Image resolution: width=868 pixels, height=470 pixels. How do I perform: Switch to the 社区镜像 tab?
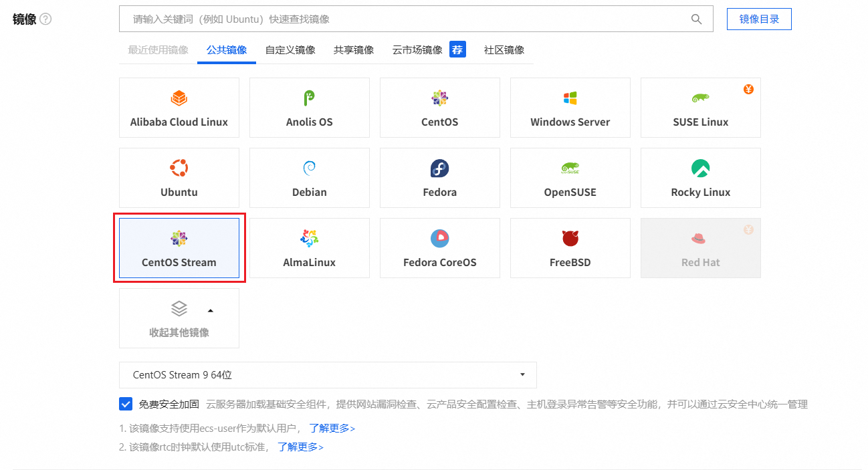[504, 49]
